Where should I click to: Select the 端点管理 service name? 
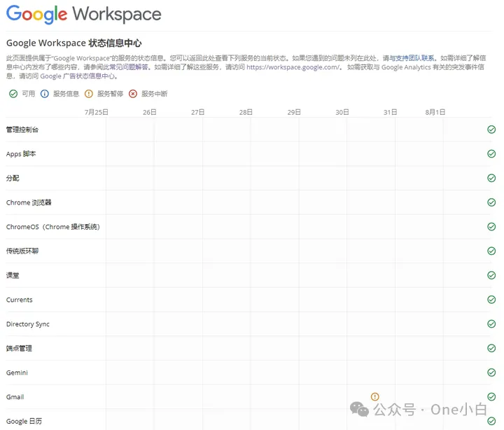coord(19,348)
